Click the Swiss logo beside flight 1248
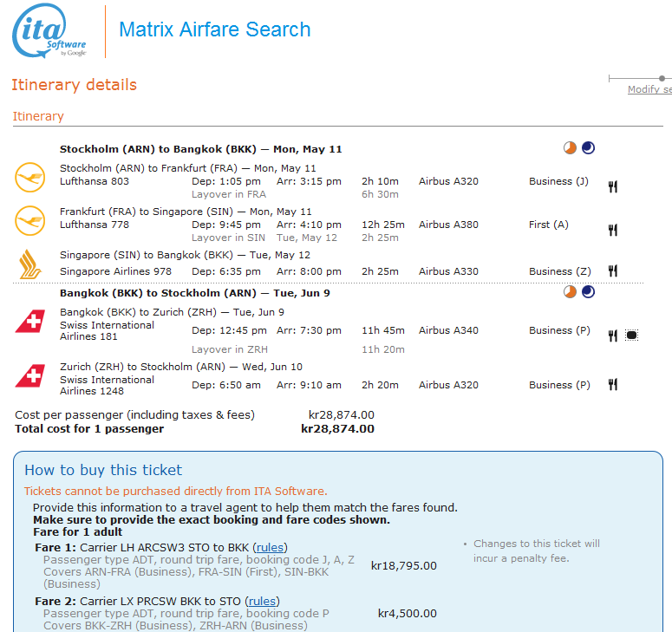The image size is (672, 632). (x=30, y=375)
